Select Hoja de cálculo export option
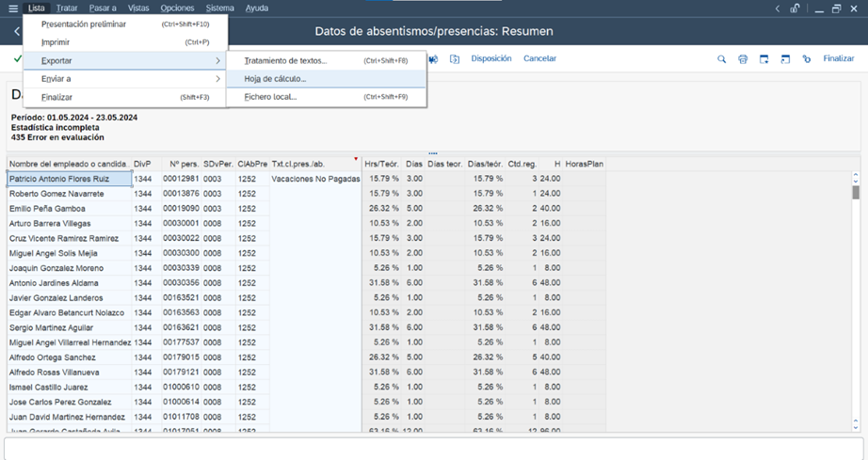The width and height of the screenshot is (868, 460). (x=275, y=79)
